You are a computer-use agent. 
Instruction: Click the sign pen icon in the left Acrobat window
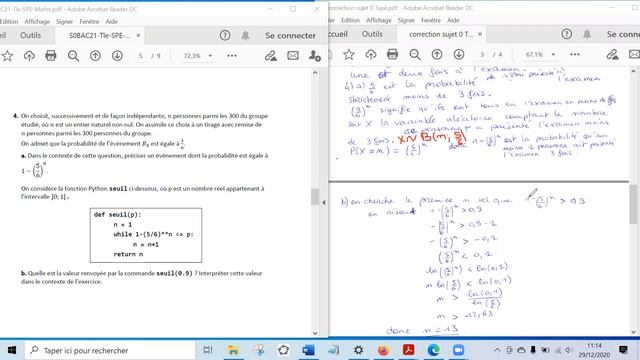tap(271, 56)
